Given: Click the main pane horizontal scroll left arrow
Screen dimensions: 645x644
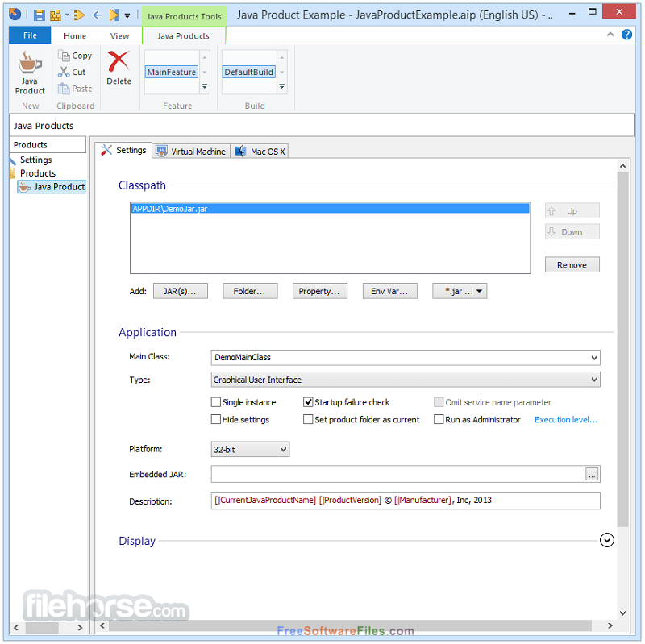Looking at the screenshot, I should [102, 626].
